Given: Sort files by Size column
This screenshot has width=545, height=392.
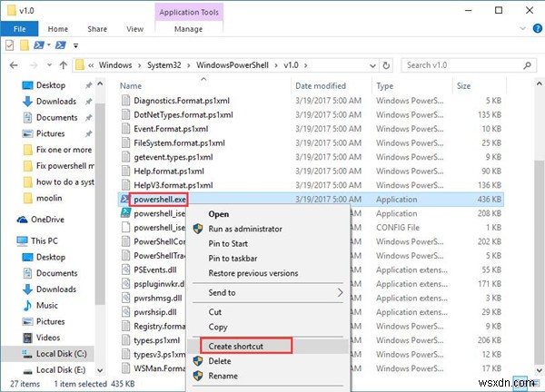Looking at the screenshot, I should pyautogui.click(x=463, y=86).
